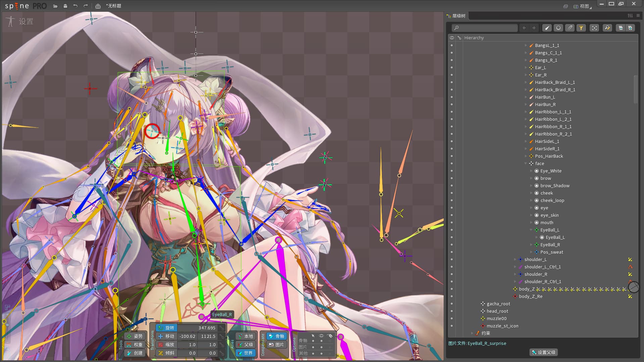Go forward in the tree selection history

[x=534, y=28]
